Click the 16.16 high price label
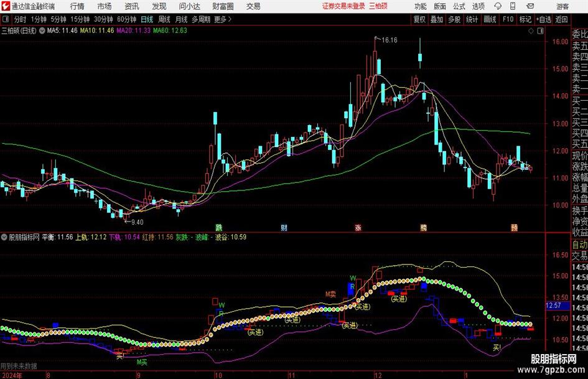 pos(390,40)
